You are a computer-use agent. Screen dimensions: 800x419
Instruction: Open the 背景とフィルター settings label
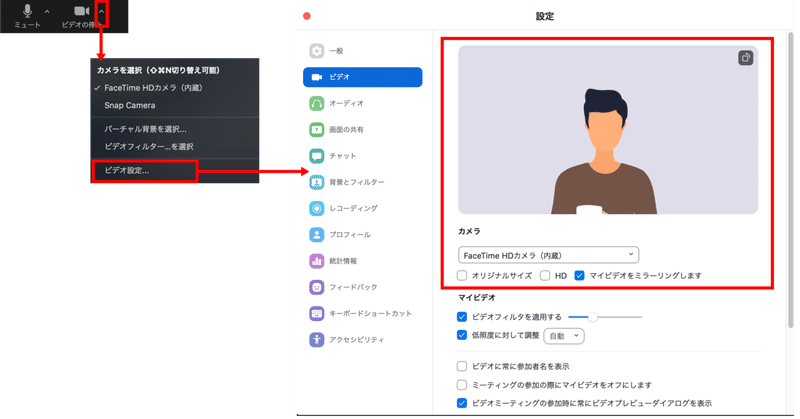[x=357, y=182]
